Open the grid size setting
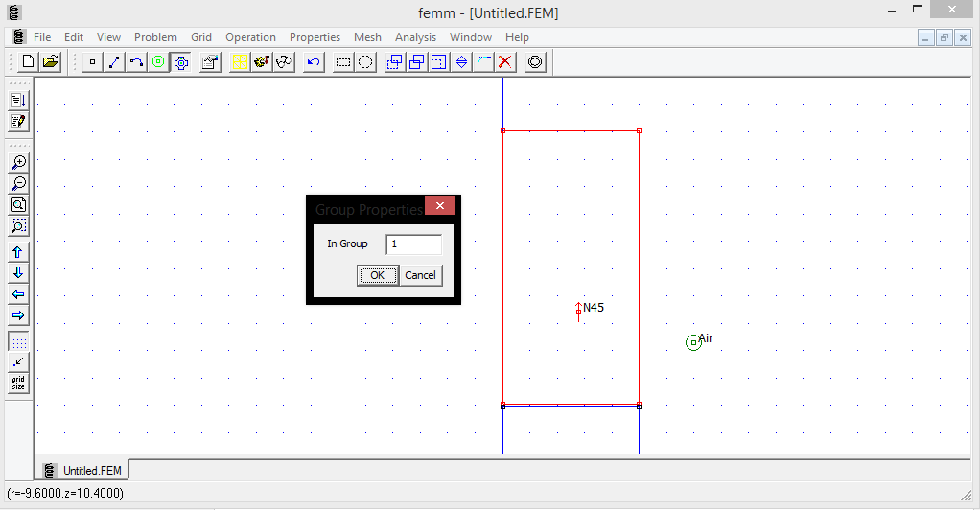This screenshot has height=510, width=980. pyautogui.click(x=18, y=383)
